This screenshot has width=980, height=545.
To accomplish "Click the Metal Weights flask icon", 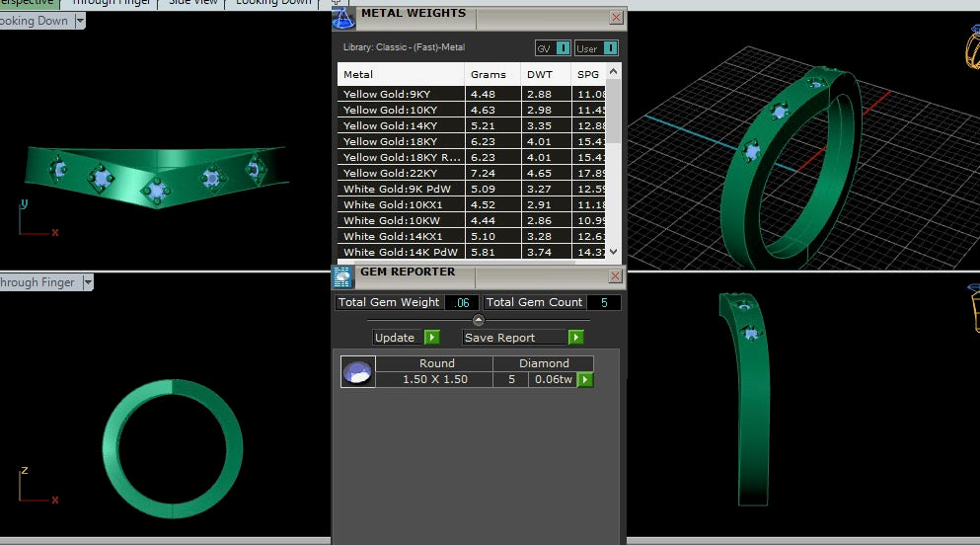I will pyautogui.click(x=343, y=18).
